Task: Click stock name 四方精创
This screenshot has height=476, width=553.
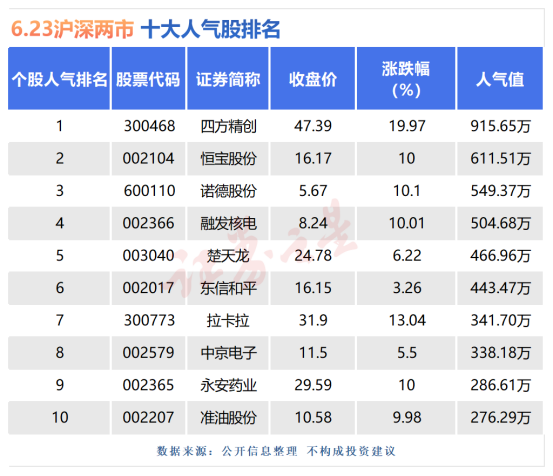Action: (228, 126)
